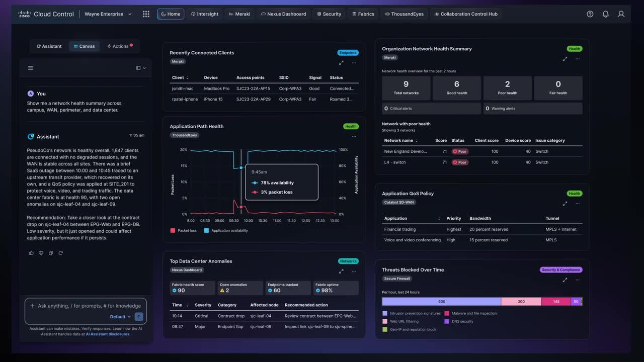Open more options for Threats Blocked Over Time
The width and height of the screenshot is (644, 362).
578,280
